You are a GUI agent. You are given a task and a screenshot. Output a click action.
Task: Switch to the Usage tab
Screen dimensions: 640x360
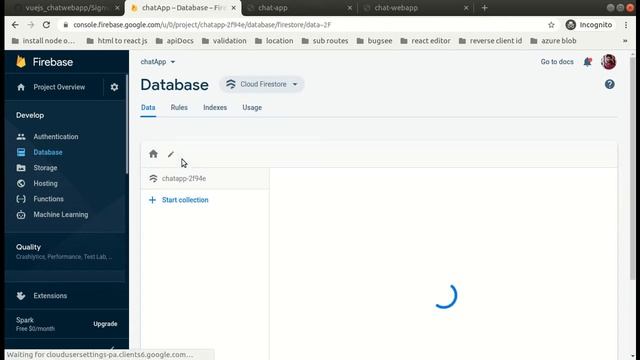(x=252, y=107)
